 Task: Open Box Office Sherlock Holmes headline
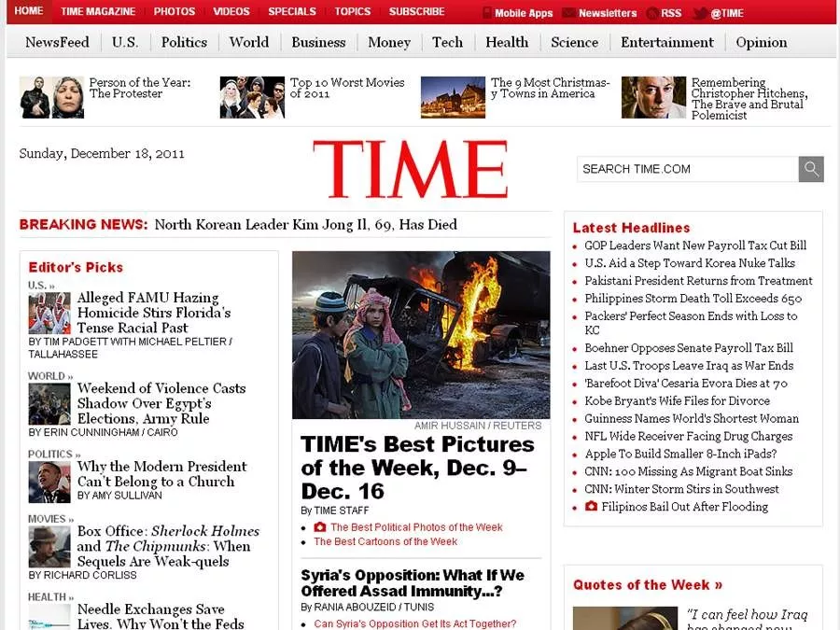tap(168, 546)
